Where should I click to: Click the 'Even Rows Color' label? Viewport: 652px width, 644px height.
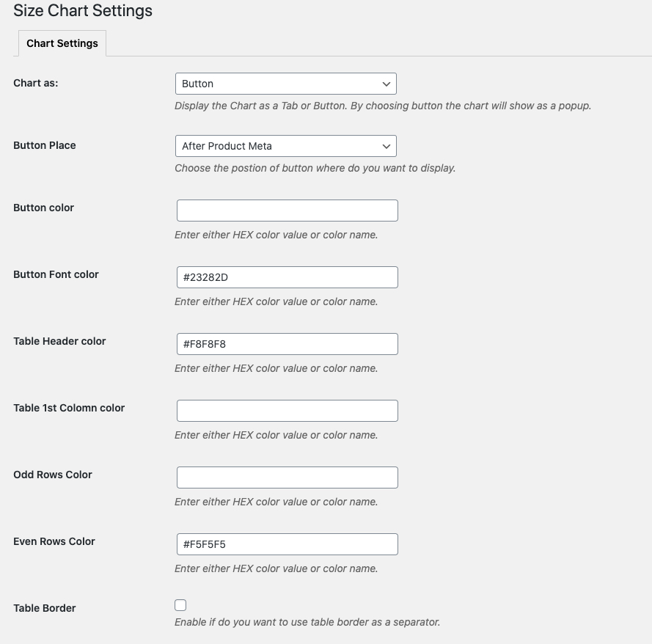pyautogui.click(x=54, y=541)
